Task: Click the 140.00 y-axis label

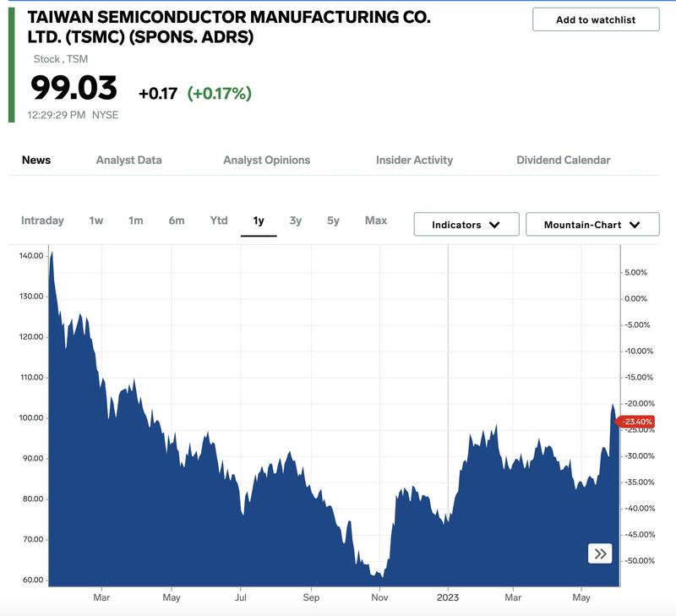Action: [31, 256]
